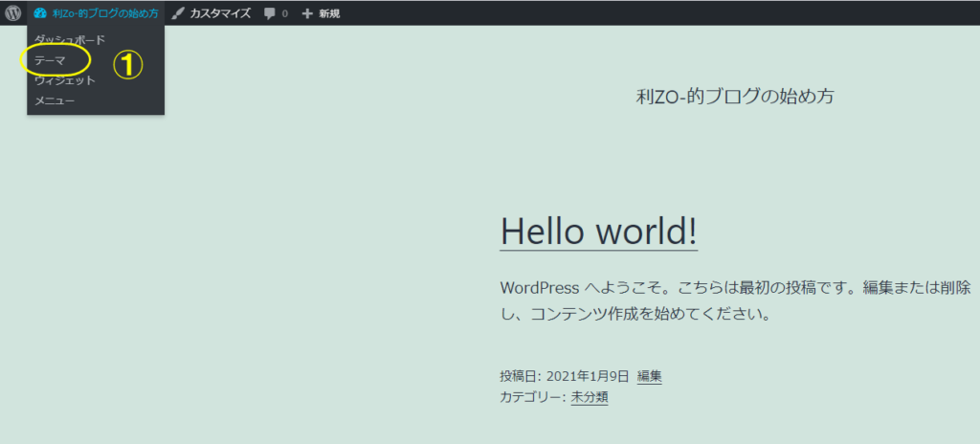Click the yellow circled number 1 annotation
The height and width of the screenshot is (444, 980).
pos(128,63)
